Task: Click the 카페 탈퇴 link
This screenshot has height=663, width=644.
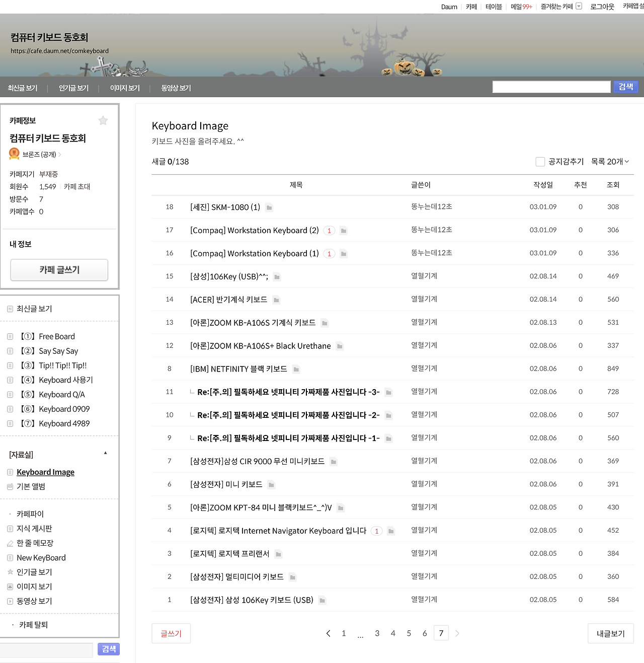Action: click(x=33, y=625)
